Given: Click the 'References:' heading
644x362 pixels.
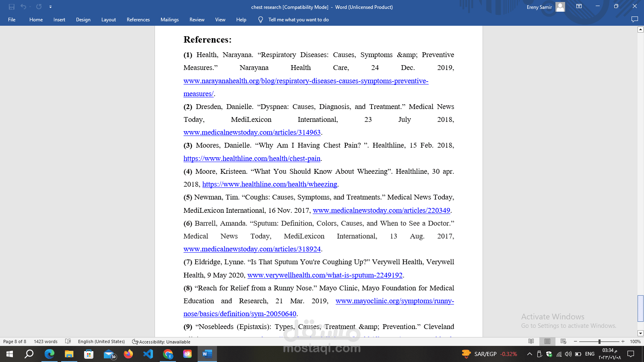Looking at the screenshot, I should [207, 39].
